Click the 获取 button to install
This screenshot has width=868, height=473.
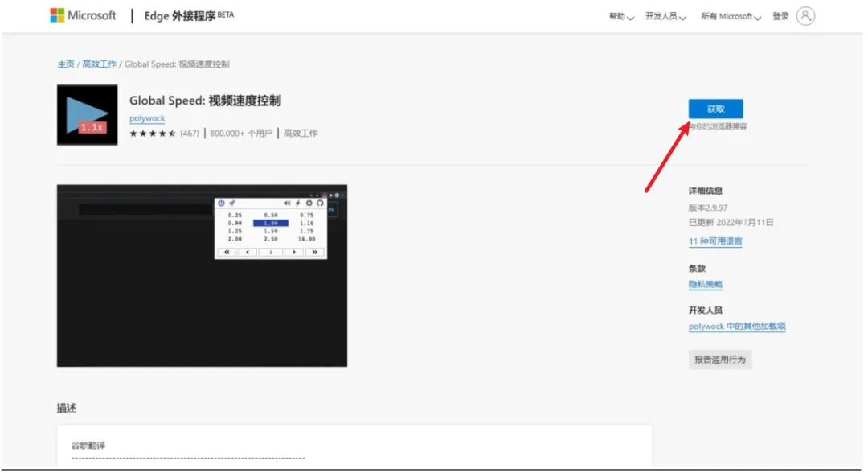click(716, 109)
